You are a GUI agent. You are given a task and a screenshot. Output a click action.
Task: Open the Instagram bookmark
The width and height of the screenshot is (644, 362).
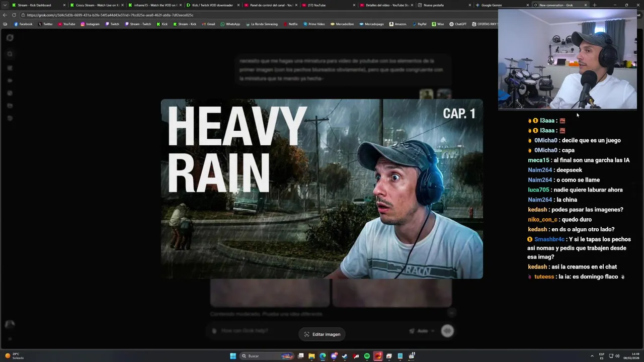pos(90,24)
